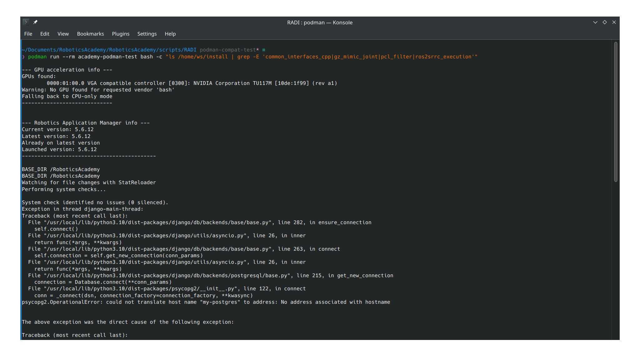
Task: Click the '--- GPU acceleration info ---' line
Action: [x=67, y=70]
